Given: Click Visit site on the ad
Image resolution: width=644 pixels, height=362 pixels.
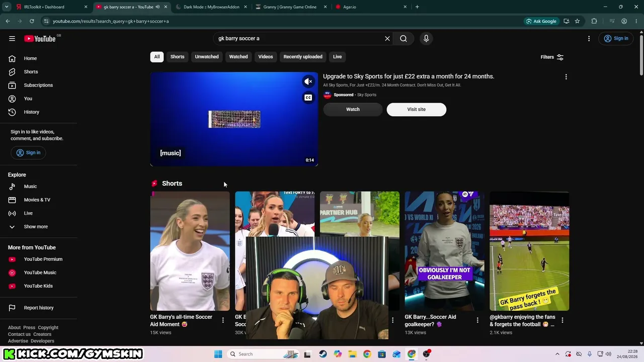Looking at the screenshot, I should pos(416,110).
